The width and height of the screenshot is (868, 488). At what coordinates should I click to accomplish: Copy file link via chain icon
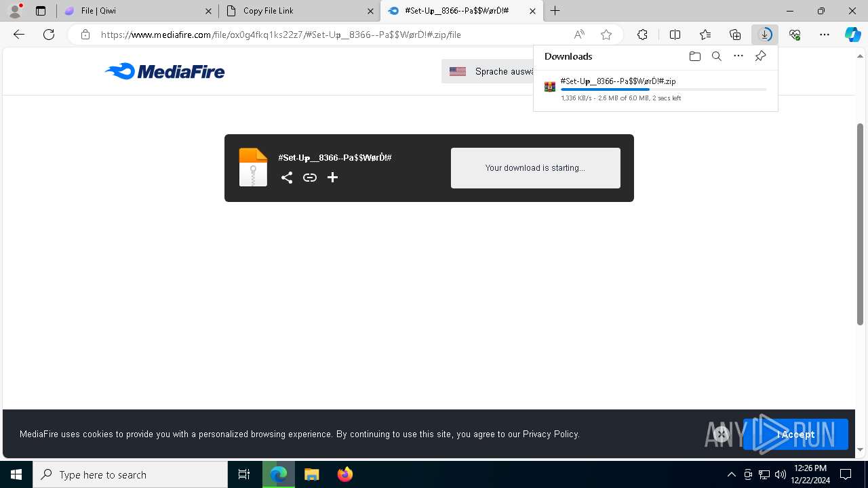pyautogui.click(x=310, y=178)
